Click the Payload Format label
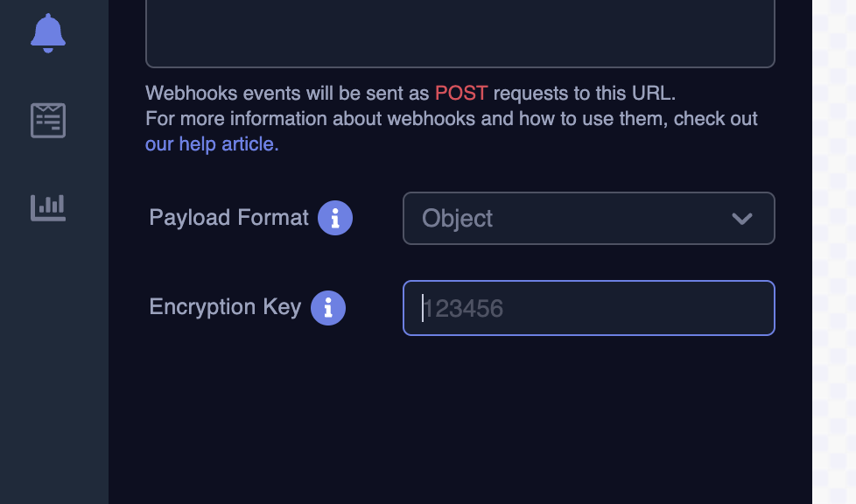 point(230,218)
